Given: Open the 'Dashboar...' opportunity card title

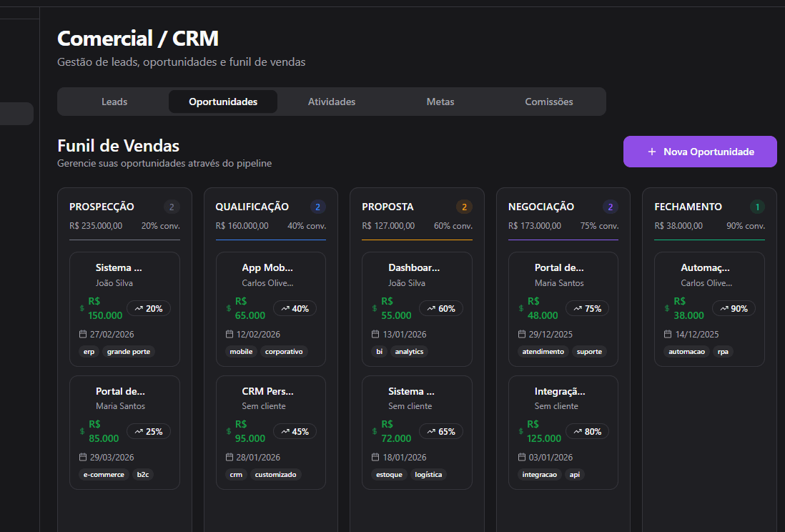Looking at the screenshot, I should [414, 267].
